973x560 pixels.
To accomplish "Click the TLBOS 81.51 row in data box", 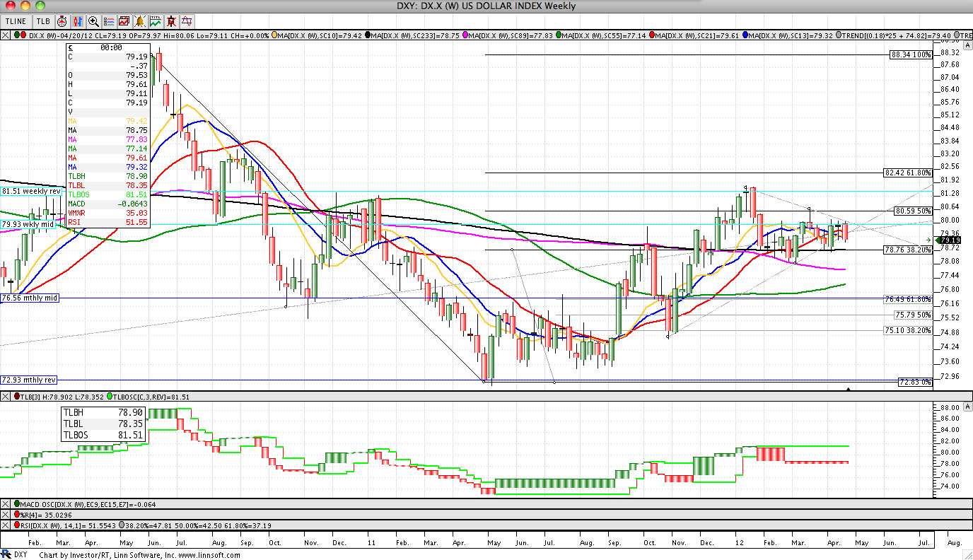I will [107, 194].
